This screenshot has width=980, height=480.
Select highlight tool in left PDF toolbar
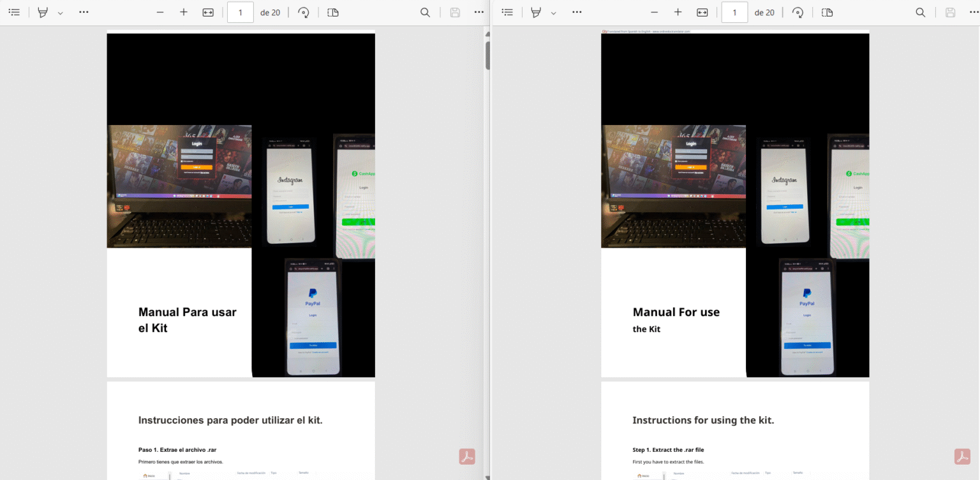43,12
